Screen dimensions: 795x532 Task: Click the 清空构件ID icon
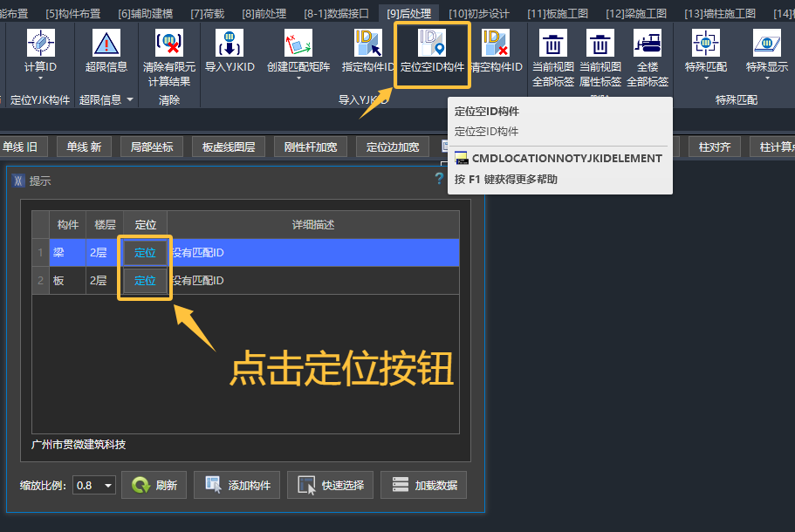pos(496,43)
